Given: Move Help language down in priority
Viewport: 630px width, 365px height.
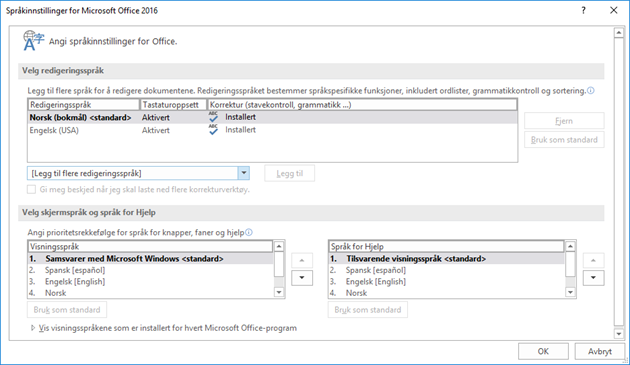Looking at the screenshot, I should [593, 278].
